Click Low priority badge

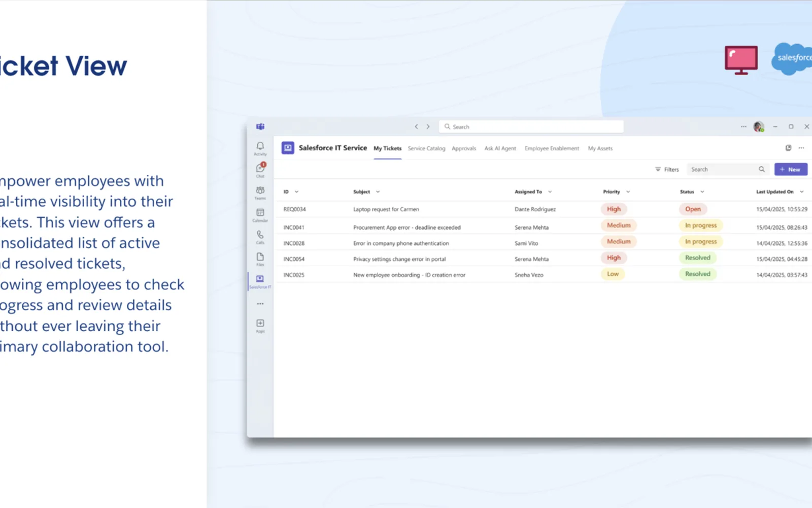[x=613, y=274]
